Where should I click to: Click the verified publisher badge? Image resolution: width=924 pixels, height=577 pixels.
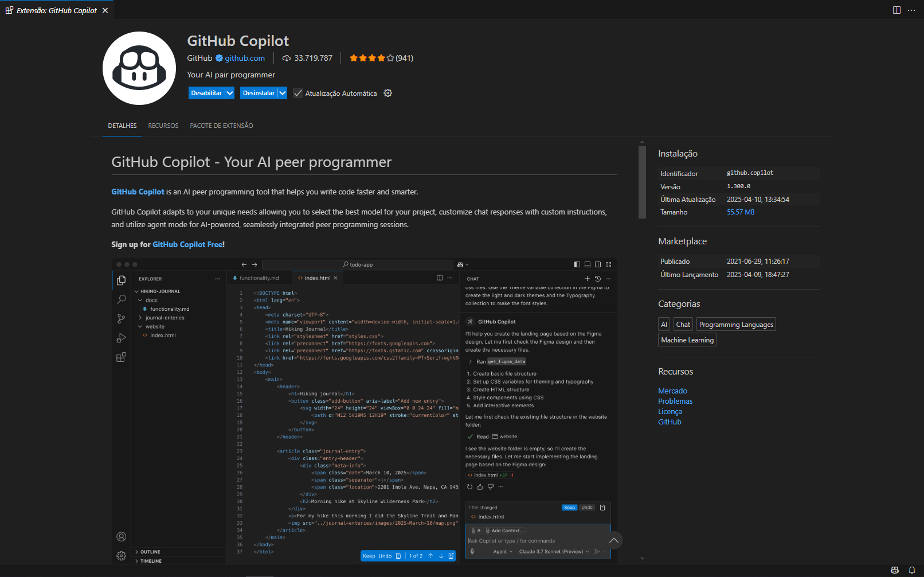point(219,58)
